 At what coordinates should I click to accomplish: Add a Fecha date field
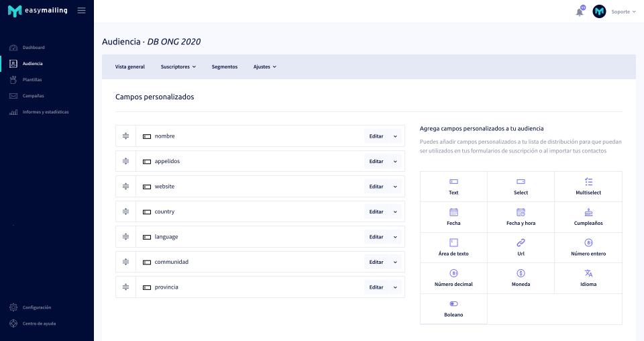[453, 216]
